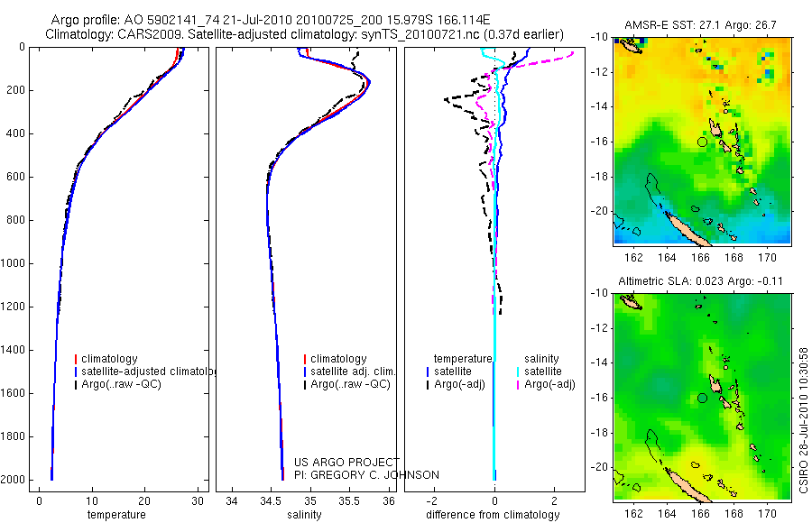Click the 'PI: GREGORY C. JOHNSON' text
The height and width of the screenshot is (523, 812).
click(x=366, y=475)
